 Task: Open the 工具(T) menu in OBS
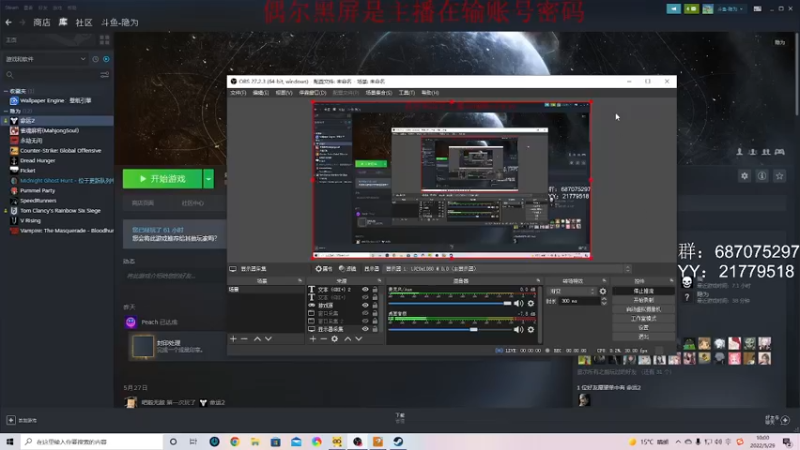[407, 93]
